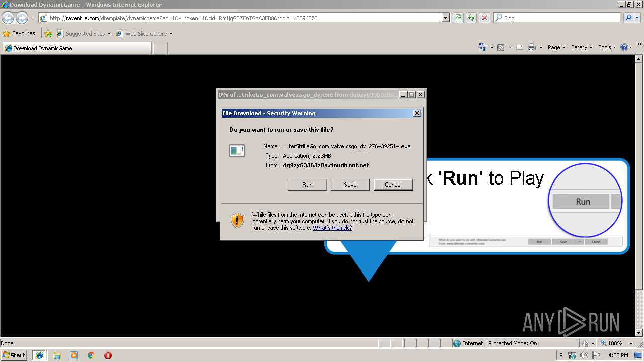Click the Action Center flag icon
Image resolution: width=644 pixels, height=362 pixels.
coord(596,355)
